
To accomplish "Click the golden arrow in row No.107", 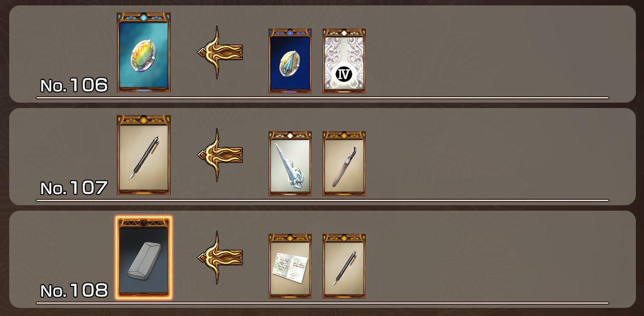I will [x=220, y=154].
